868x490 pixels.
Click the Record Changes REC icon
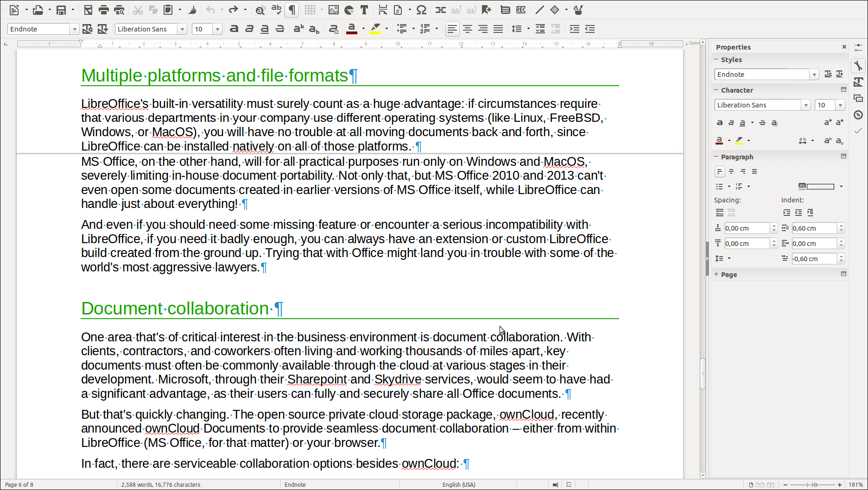521,10
